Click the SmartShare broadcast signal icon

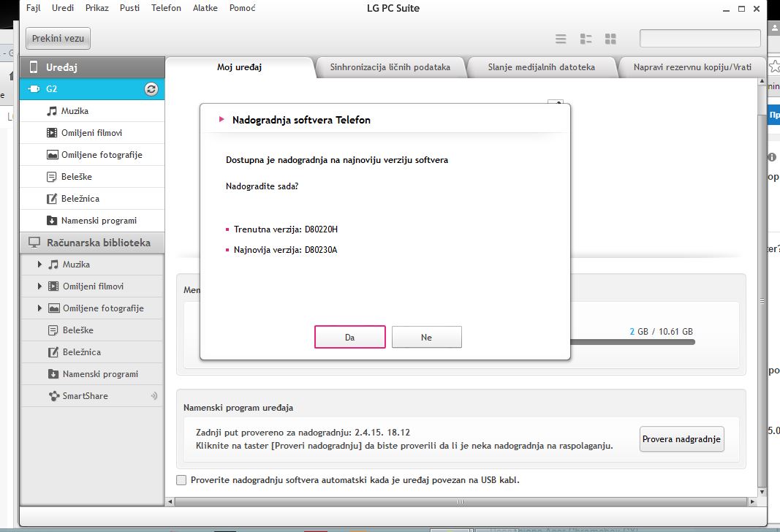(154, 396)
